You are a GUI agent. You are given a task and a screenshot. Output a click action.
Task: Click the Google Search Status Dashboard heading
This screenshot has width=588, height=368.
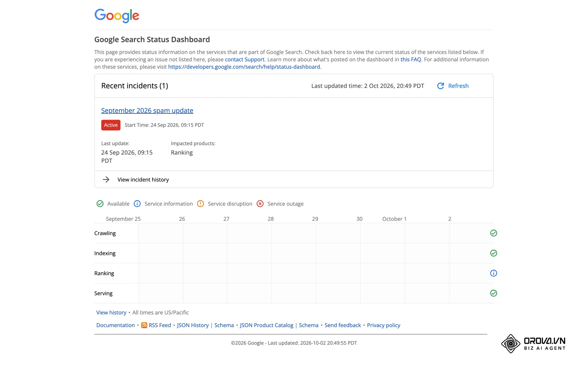point(152,39)
